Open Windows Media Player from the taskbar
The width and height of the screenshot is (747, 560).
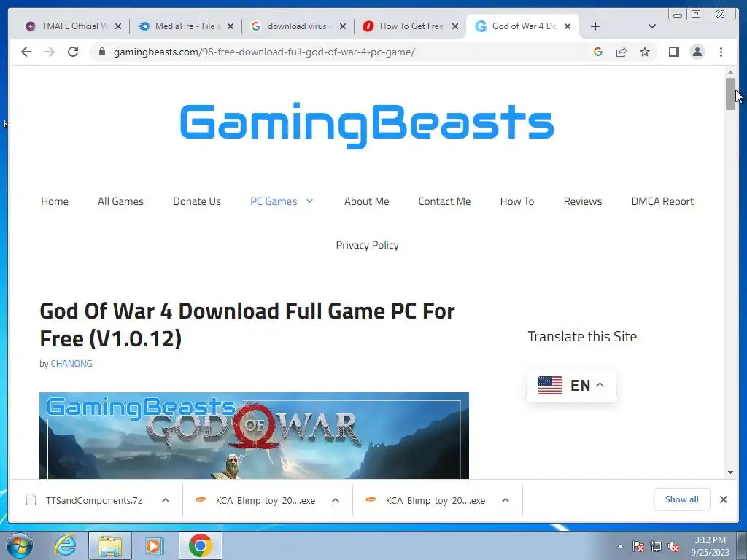tap(154, 545)
